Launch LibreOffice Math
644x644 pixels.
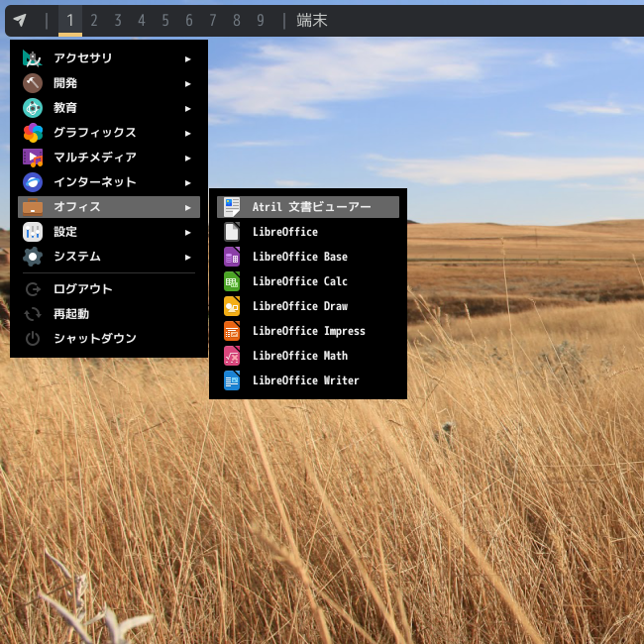(x=308, y=356)
